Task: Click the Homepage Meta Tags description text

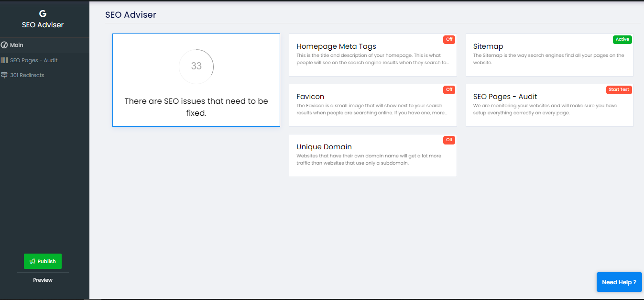Action: 373,59
